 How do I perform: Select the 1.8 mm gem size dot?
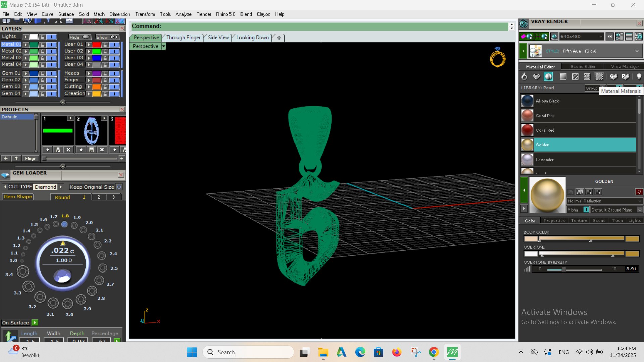(64, 224)
